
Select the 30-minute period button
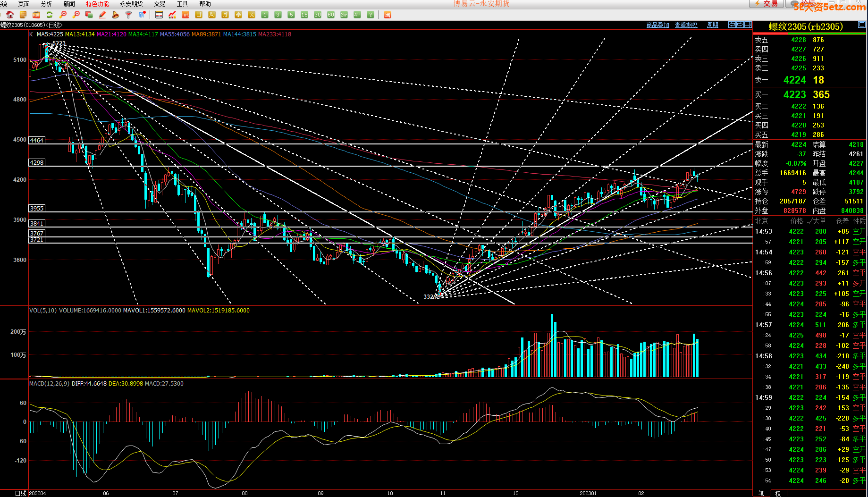click(x=318, y=15)
